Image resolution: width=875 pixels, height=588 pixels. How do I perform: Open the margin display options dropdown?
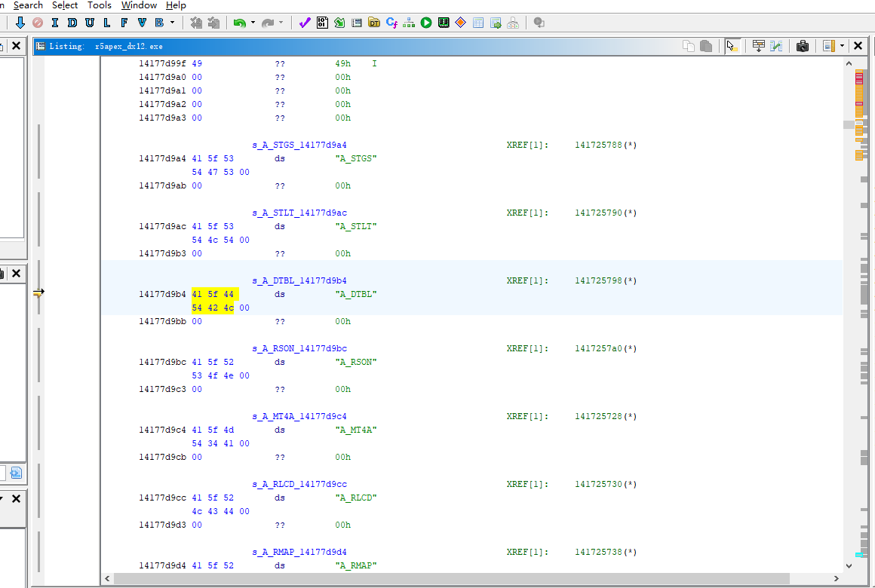(842, 46)
